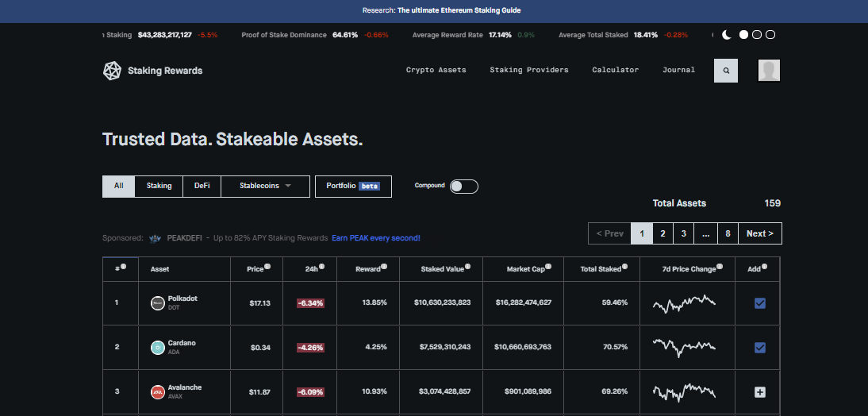Click info icon next to Total Staked header
This screenshot has height=416, width=868.
624,267
